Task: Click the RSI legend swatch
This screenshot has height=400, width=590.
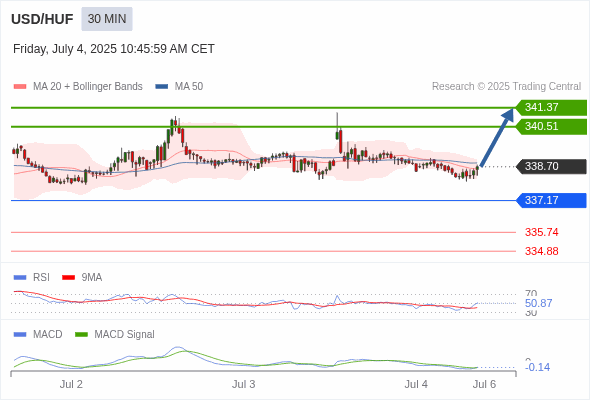Action: tap(20, 278)
